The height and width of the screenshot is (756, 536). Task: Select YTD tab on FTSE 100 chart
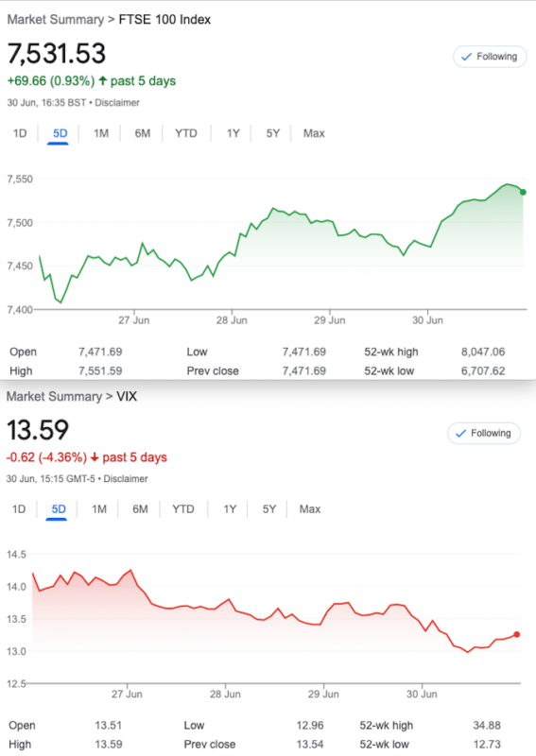pyautogui.click(x=185, y=133)
